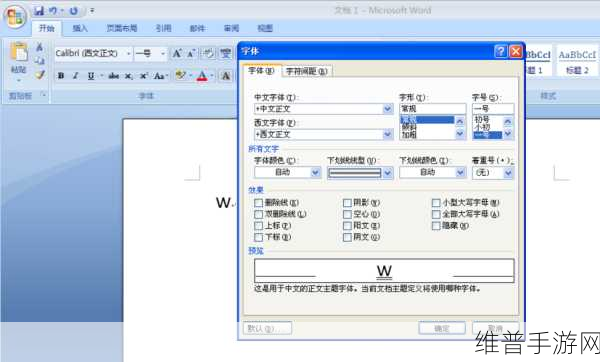Toggle Italic in the ribbon
The width and height of the screenshot is (600, 362).
click(x=75, y=76)
